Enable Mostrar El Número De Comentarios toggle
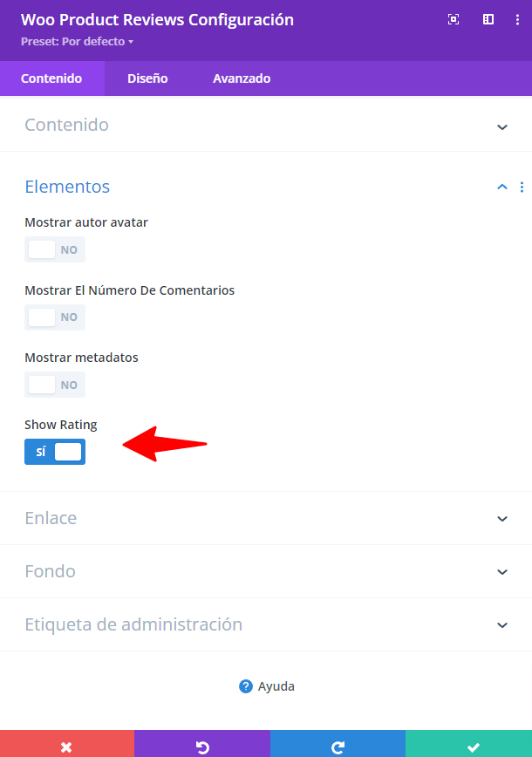The image size is (532, 757). (55, 317)
